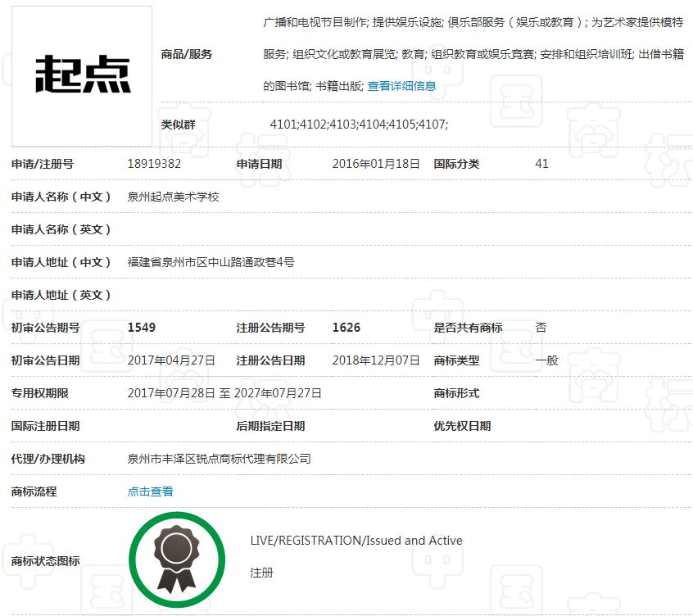
Task: Click the 注册 status text
Action: [x=261, y=573]
